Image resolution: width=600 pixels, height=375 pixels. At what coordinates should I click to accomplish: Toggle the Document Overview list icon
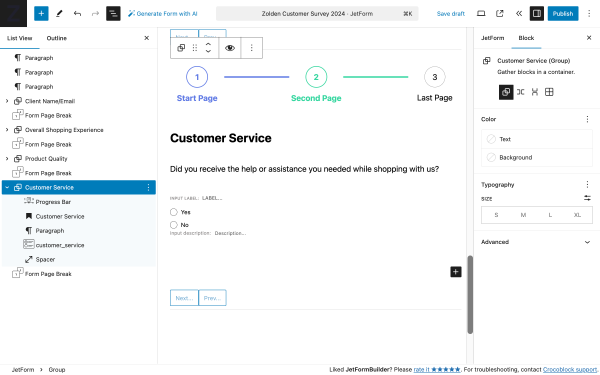(x=113, y=13)
